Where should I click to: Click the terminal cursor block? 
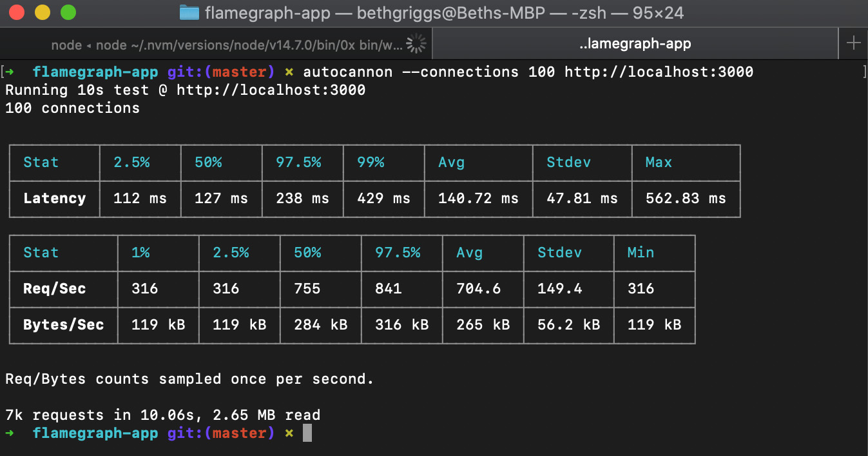(307, 433)
